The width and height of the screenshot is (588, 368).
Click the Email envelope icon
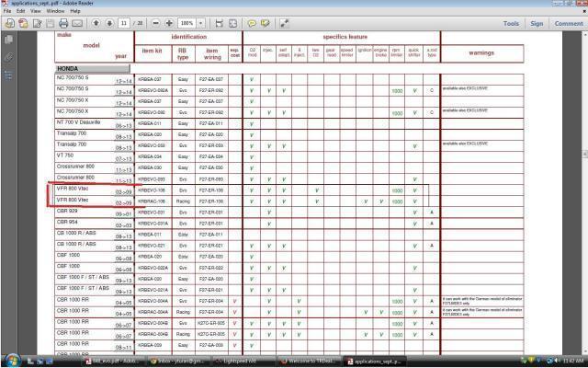pyautogui.click(x=77, y=23)
